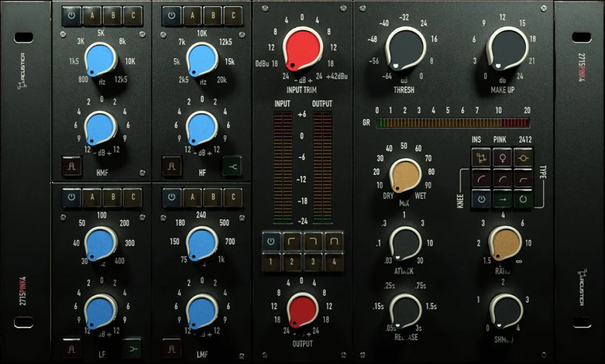Screen dimensions: 605x364
Task: Click the INS routing icon button
Action: 481,158
